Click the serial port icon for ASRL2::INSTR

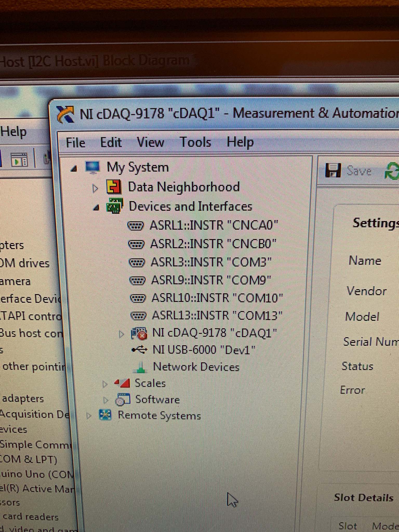(x=136, y=244)
